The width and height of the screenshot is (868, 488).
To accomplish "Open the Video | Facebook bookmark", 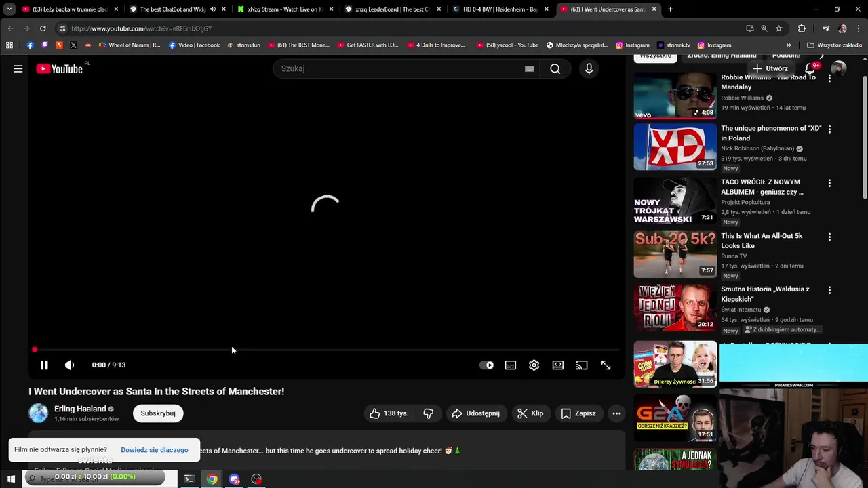I will click(194, 45).
